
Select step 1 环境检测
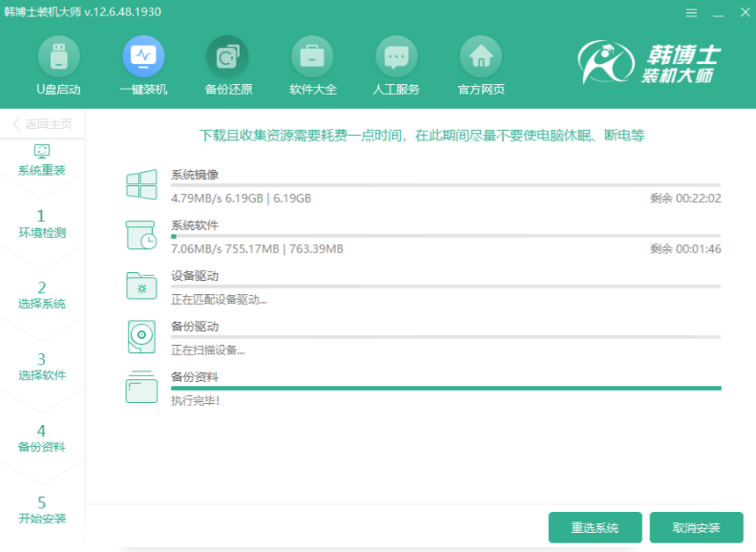[42, 223]
